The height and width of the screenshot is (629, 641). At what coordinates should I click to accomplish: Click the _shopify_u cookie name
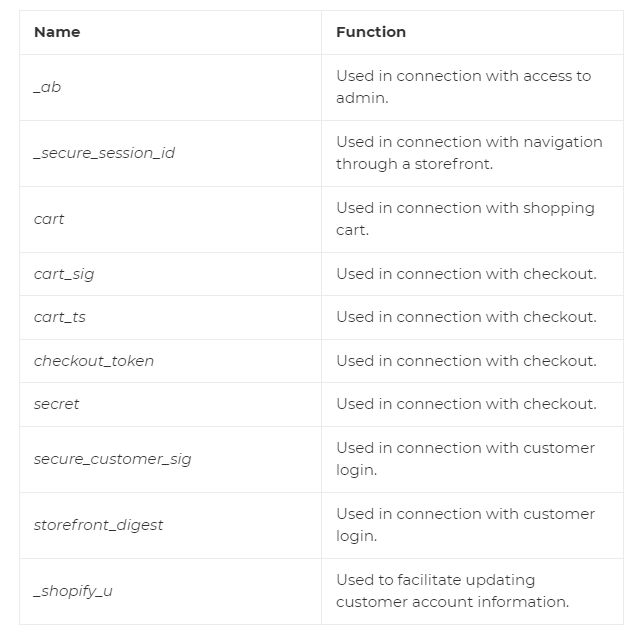coord(73,591)
